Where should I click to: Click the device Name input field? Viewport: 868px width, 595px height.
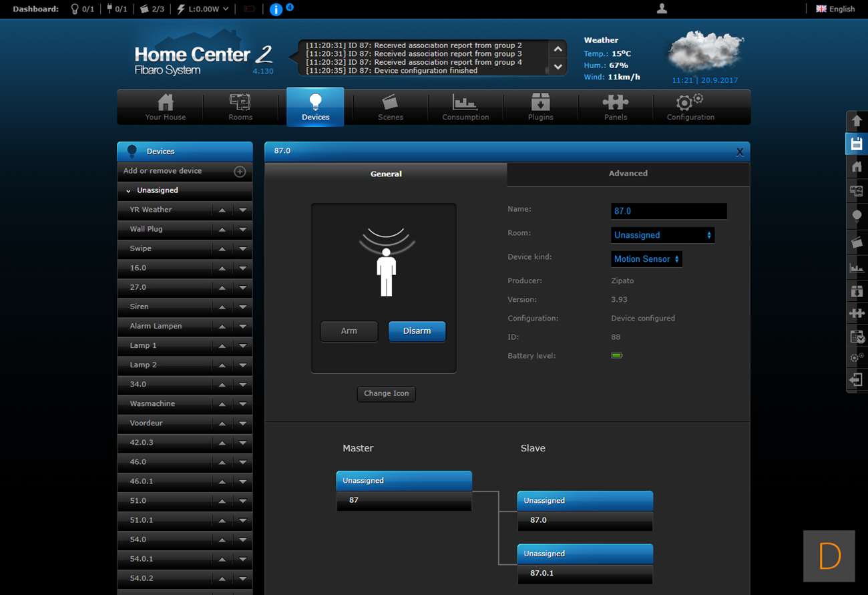coord(668,211)
